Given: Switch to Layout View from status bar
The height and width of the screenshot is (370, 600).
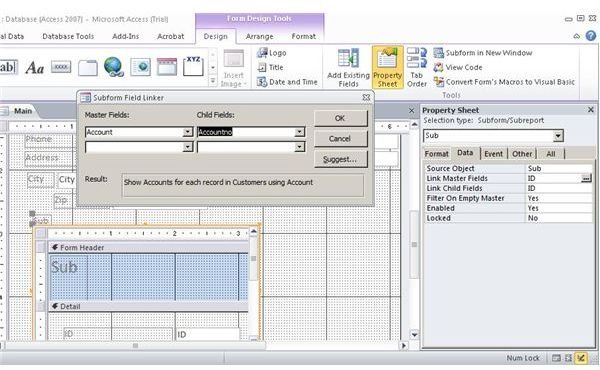Looking at the screenshot, I should coord(569,358).
